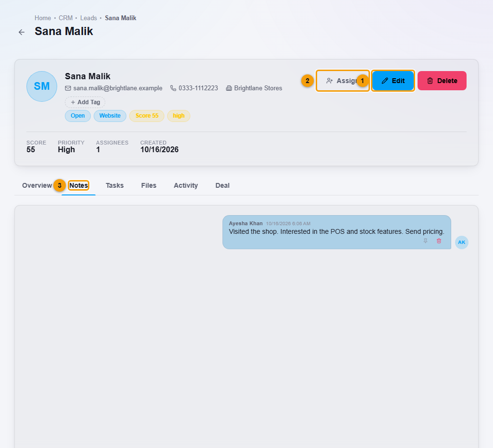
Task: Click the phone icon beside 0333-1112223
Action: (173, 88)
